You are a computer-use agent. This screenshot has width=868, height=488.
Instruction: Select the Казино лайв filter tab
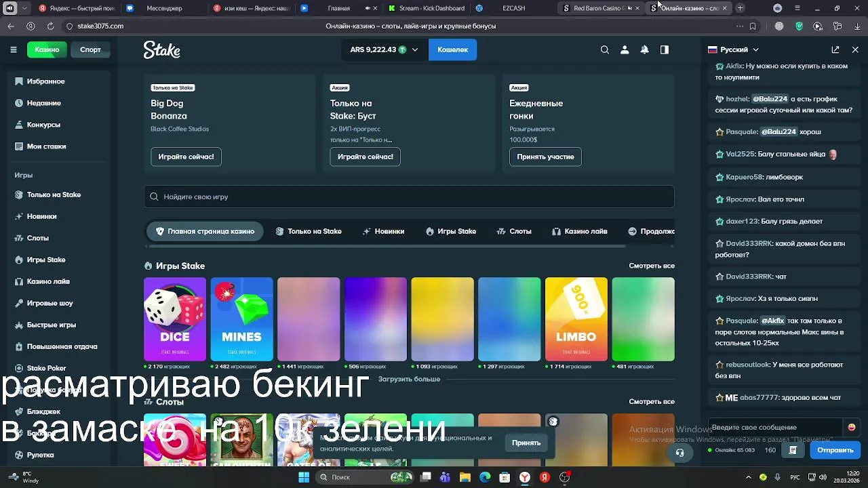tap(580, 231)
